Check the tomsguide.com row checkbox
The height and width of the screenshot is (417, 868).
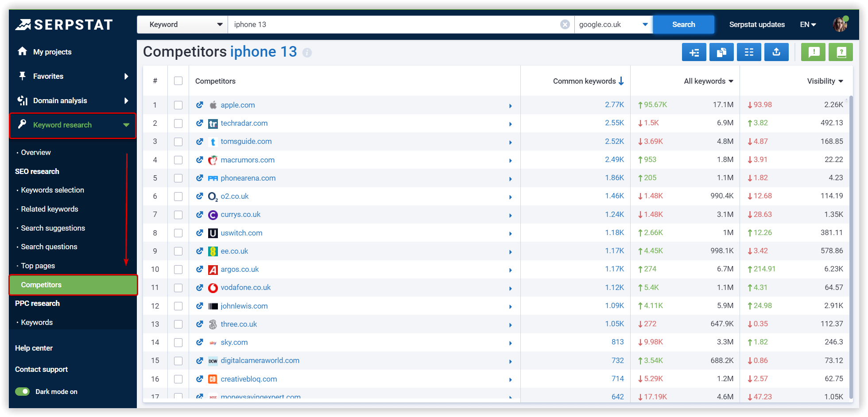click(178, 142)
